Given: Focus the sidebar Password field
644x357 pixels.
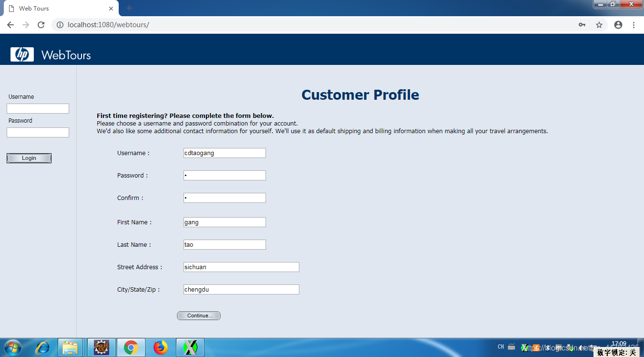Looking at the screenshot, I should 38,132.
